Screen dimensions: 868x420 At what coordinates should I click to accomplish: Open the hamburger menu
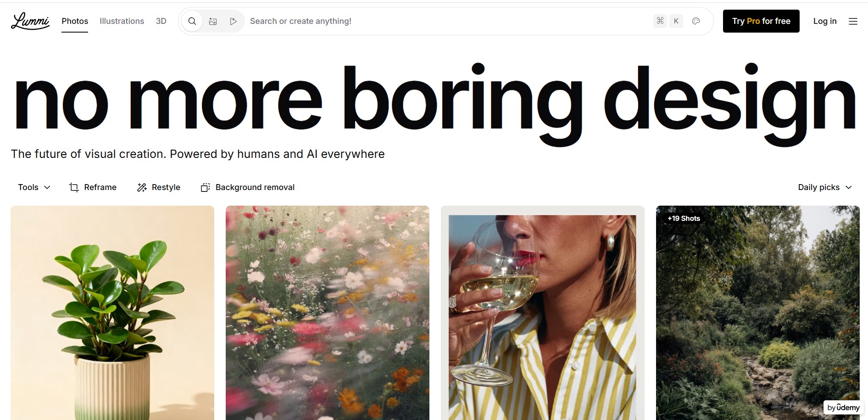pos(853,21)
